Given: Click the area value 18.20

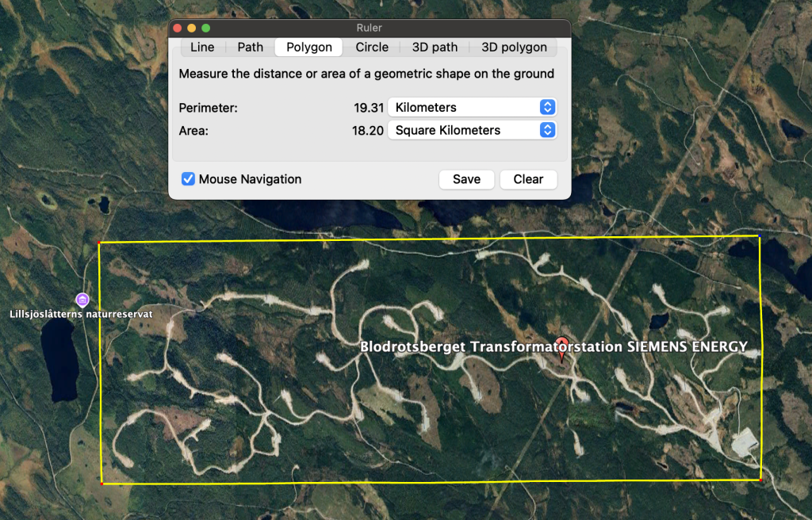Looking at the screenshot, I should click(x=368, y=131).
